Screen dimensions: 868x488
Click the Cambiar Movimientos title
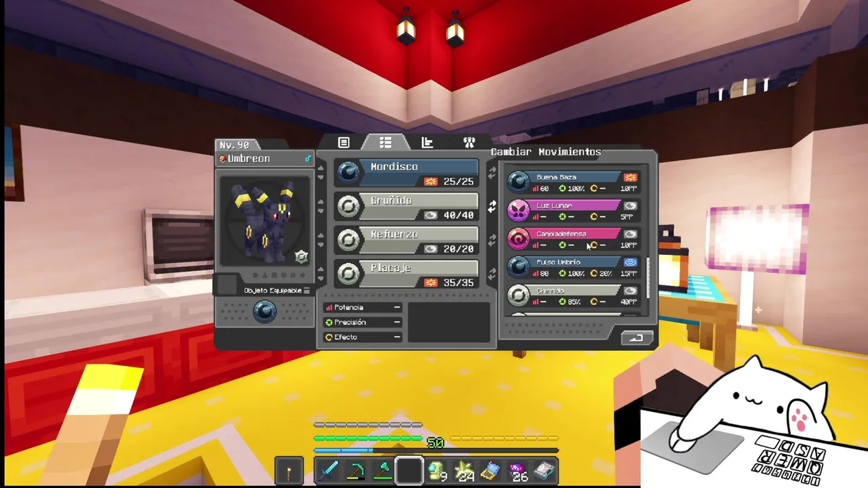point(546,152)
